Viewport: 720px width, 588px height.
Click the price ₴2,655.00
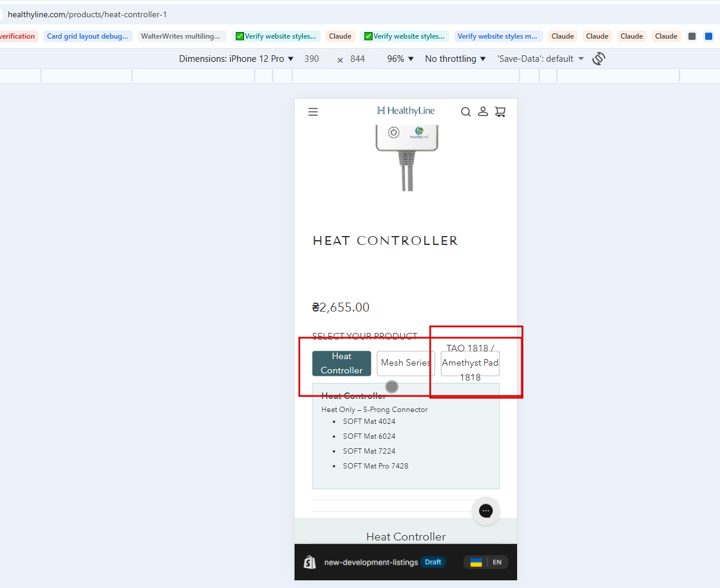[x=341, y=307]
